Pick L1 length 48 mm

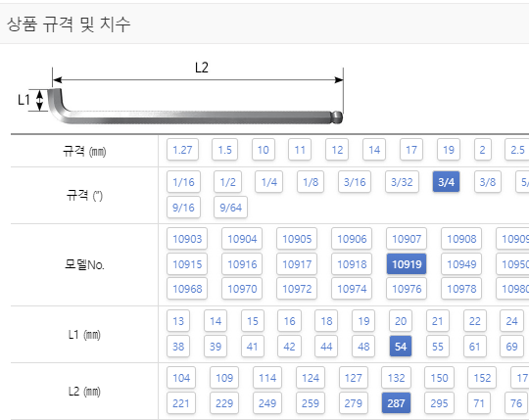point(363,347)
